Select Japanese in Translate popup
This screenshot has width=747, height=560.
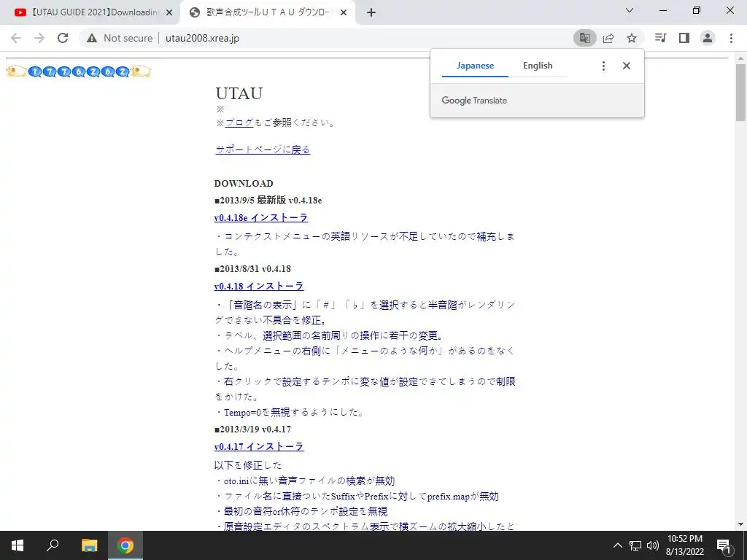point(475,66)
